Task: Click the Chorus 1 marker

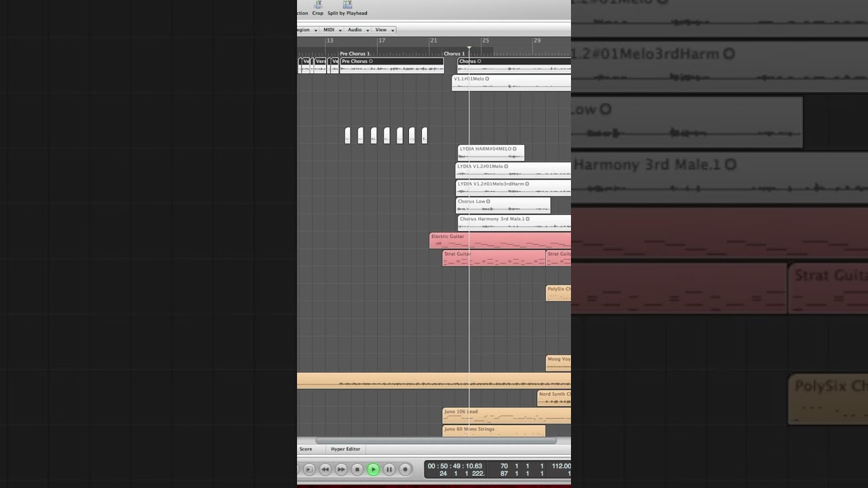Action: click(454, 54)
